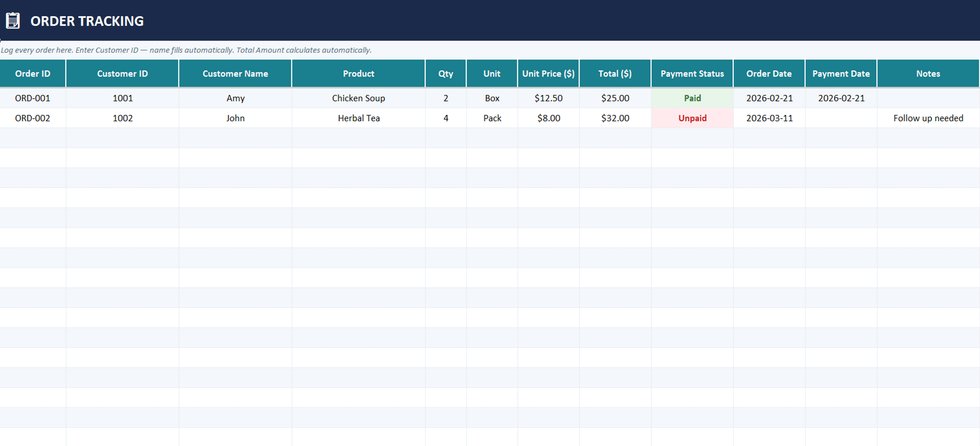The width and height of the screenshot is (980, 446).
Task: Click the 'Follow up needed' note cell
Action: (928, 118)
